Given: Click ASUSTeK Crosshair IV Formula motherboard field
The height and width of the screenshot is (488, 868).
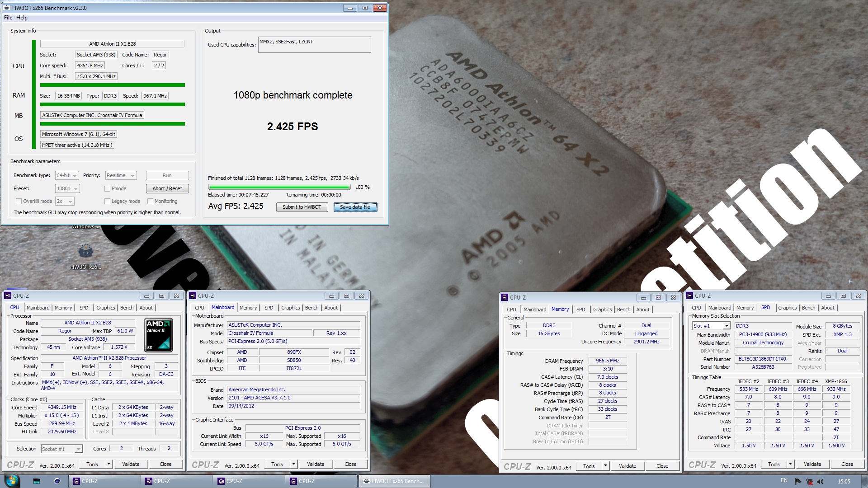Looking at the screenshot, I should (x=92, y=115).
